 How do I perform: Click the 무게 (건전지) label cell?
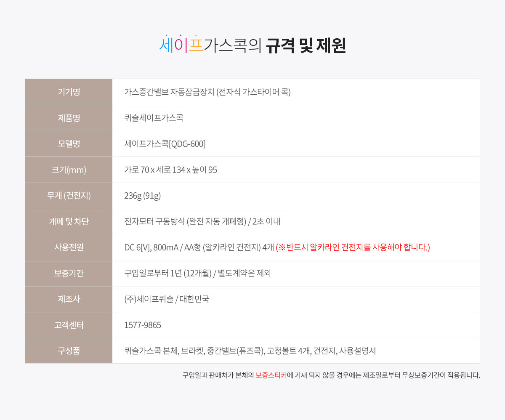(x=69, y=196)
